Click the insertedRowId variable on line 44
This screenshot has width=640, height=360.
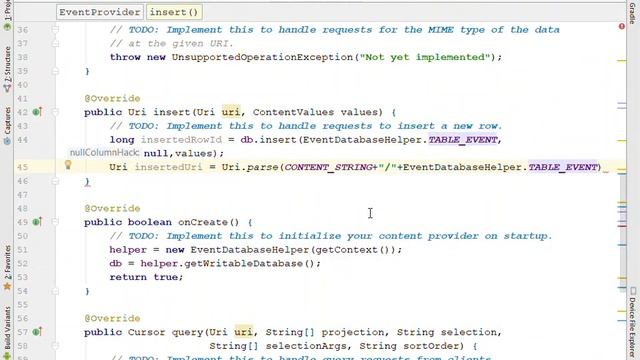click(181, 140)
